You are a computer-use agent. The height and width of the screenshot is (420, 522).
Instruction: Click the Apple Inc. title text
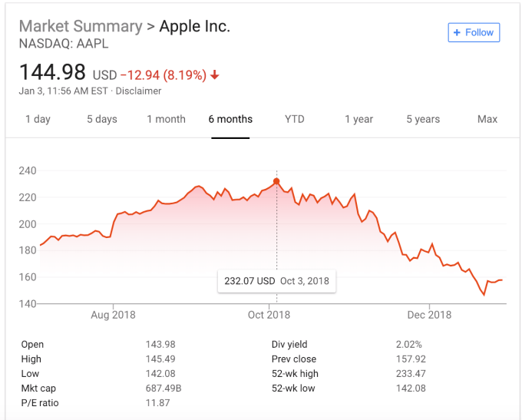194,26
